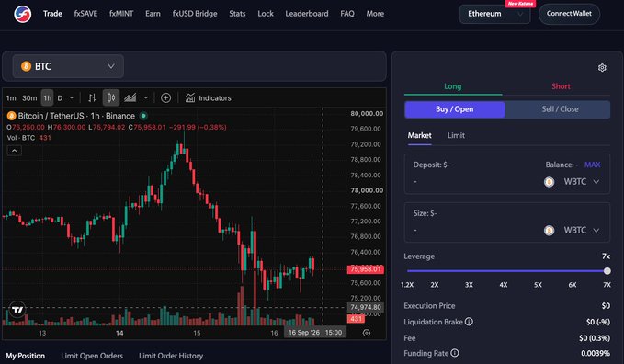Click the leverage slider handle
This screenshot has height=364, width=624.
(607, 271)
